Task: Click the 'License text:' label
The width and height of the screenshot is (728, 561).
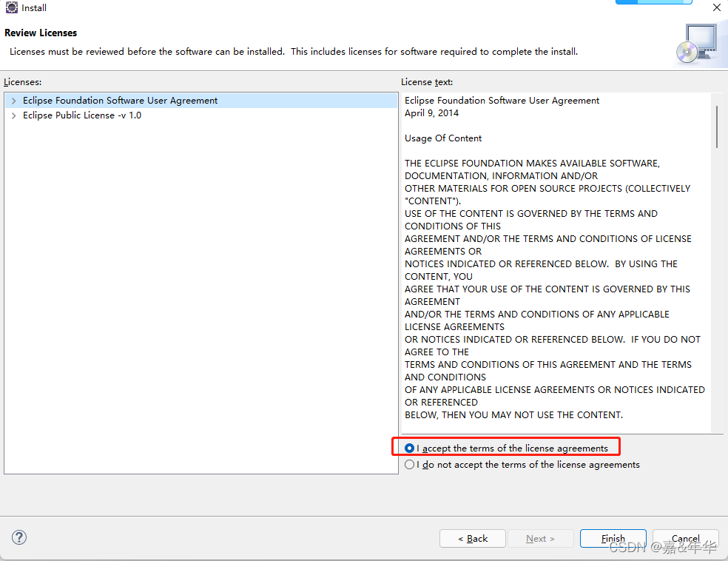Action: click(427, 82)
